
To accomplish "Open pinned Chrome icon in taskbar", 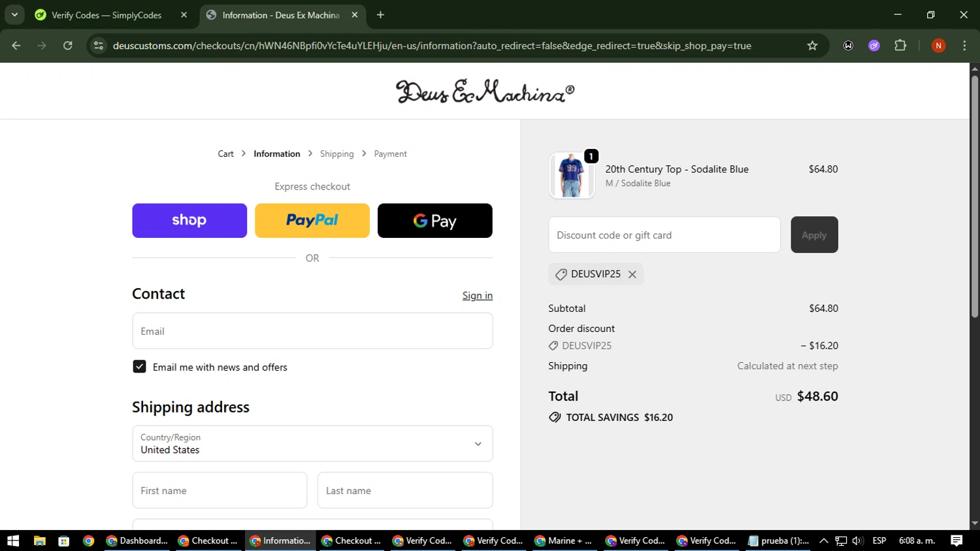I will tap(89, 541).
